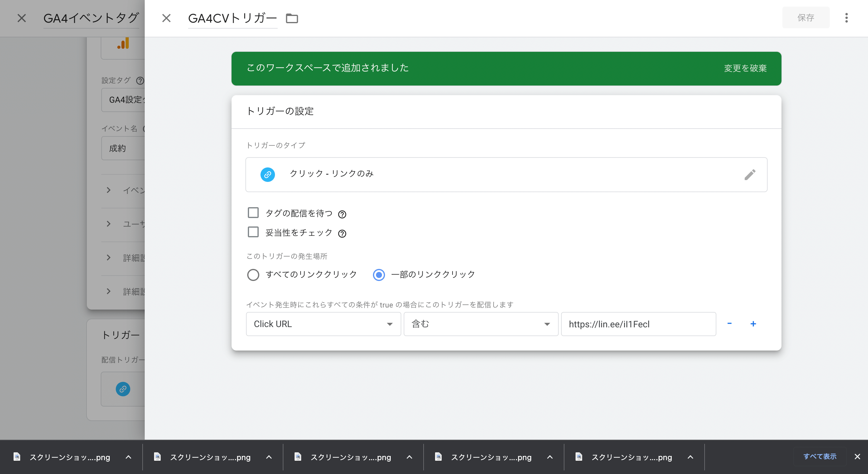Open the three-dot more options menu
This screenshot has width=868, height=474.
click(x=846, y=18)
